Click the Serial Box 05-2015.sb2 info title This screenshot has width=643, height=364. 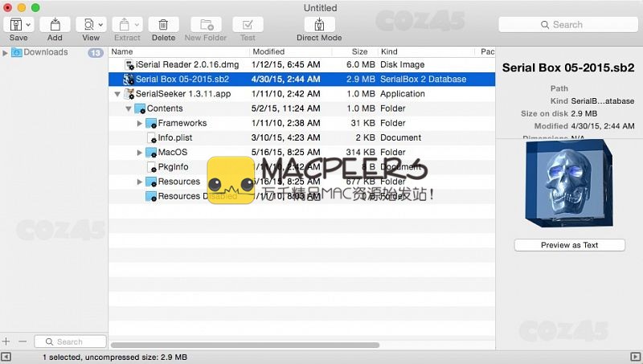[568, 67]
